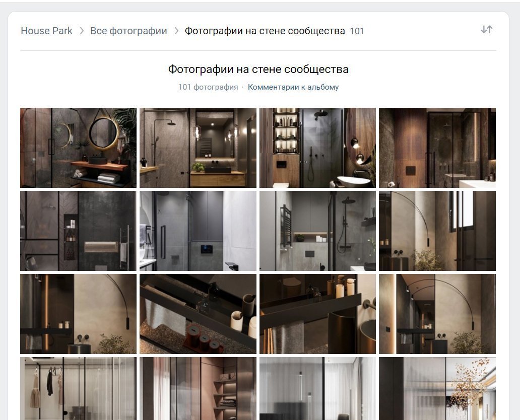This screenshot has width=520, height=420.
Task: Open dark herringbone tile bathroom photo
Action: 78,231
